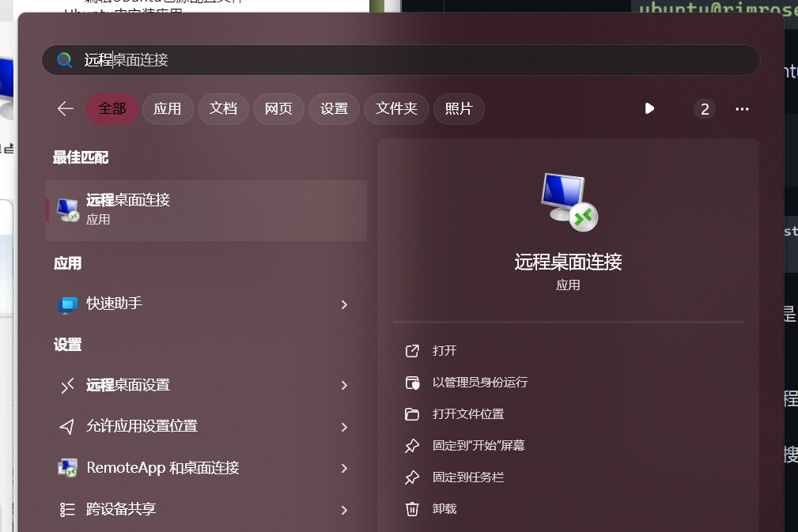Click the folder icon beside 打开文件位置
This screenshot has height=532, width=798.
(x=412, y=414)
